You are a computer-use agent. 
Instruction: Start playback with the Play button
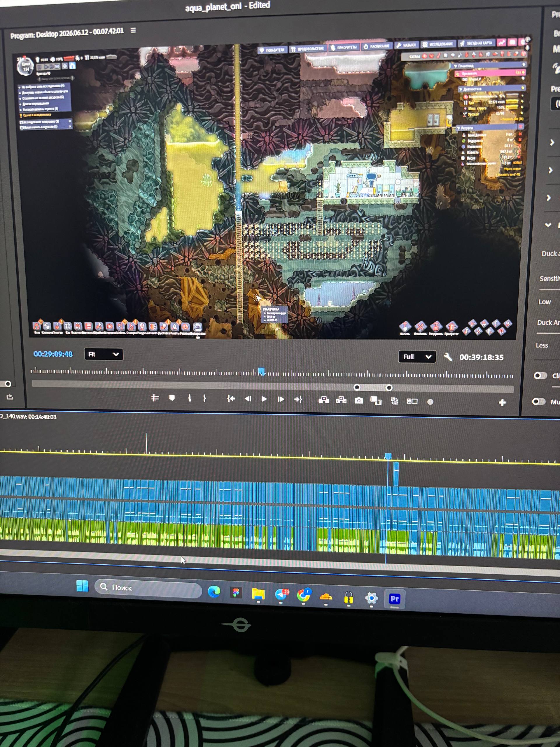(264, 399)
